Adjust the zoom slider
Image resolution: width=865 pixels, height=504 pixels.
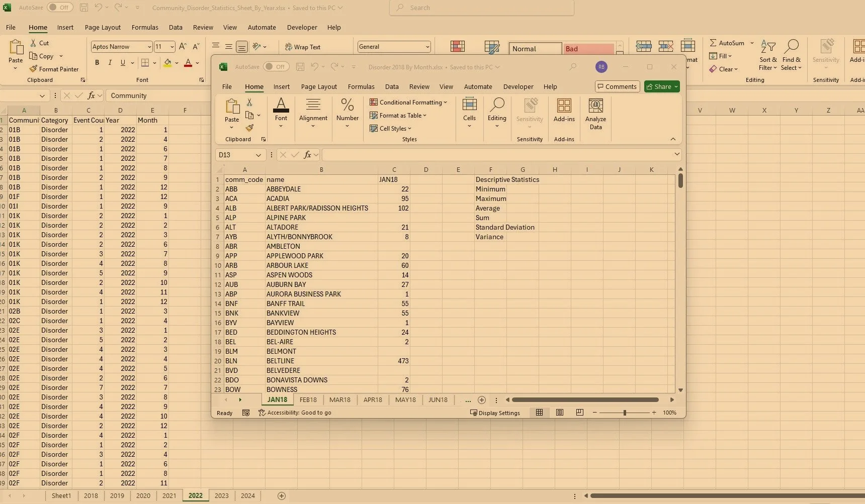(625, 413)
